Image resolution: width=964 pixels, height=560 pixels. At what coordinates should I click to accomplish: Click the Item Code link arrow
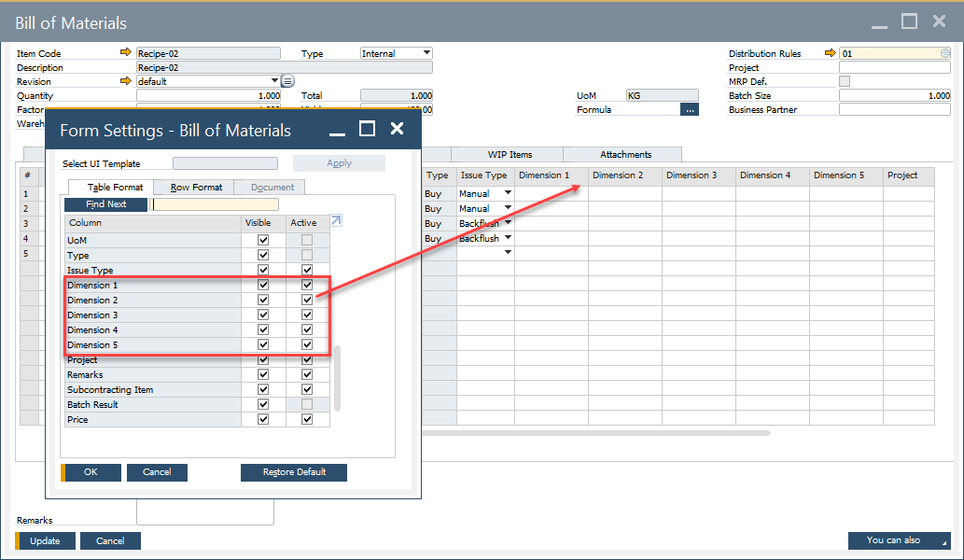coord(126,53)
